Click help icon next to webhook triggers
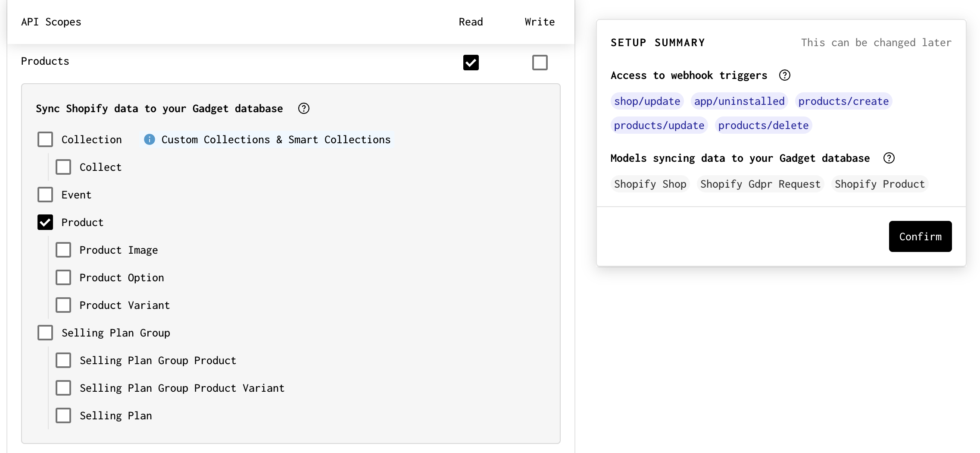 point(785,75)
